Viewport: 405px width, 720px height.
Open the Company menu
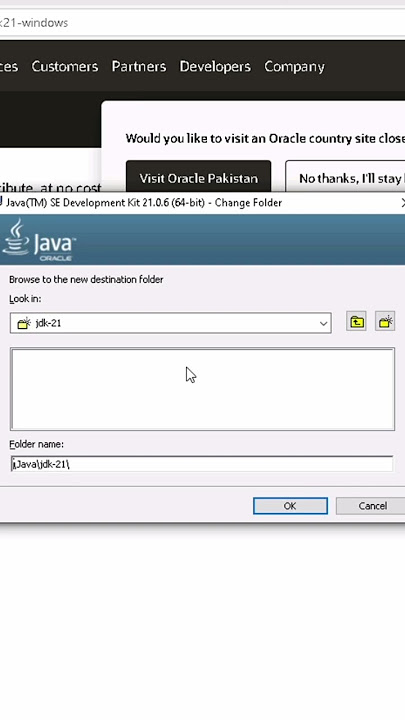(x=294, y=67)
